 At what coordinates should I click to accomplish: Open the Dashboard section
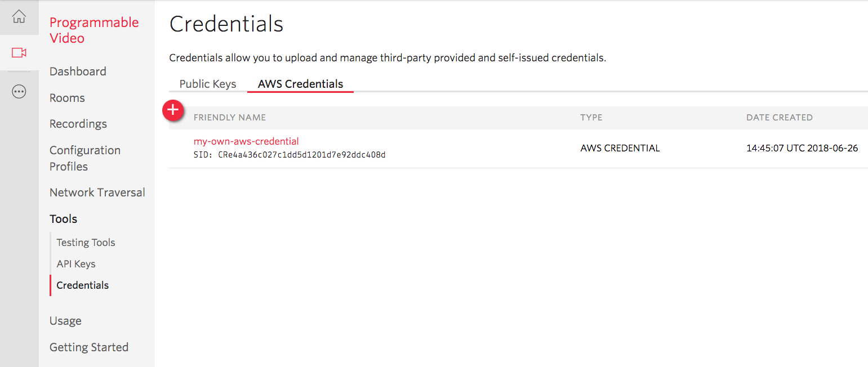coord(78,71)
